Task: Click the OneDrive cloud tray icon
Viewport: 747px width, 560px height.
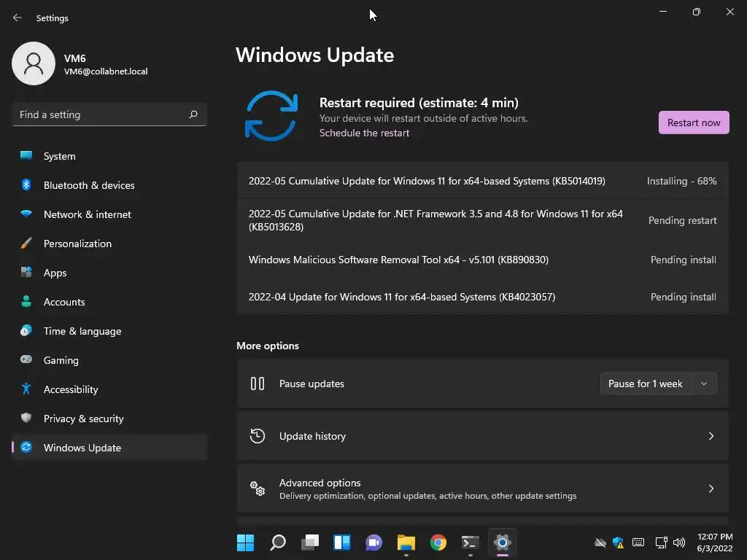Action: pos(600,542)
